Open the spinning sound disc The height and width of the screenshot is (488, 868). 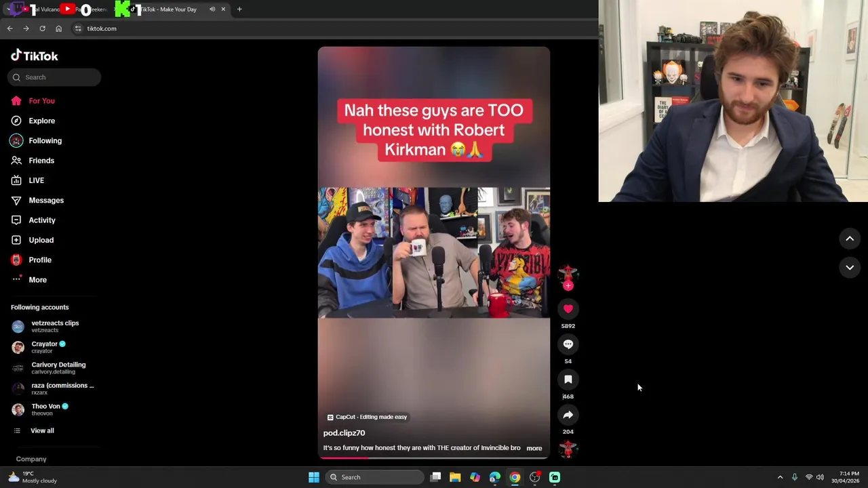coord(568,449)
